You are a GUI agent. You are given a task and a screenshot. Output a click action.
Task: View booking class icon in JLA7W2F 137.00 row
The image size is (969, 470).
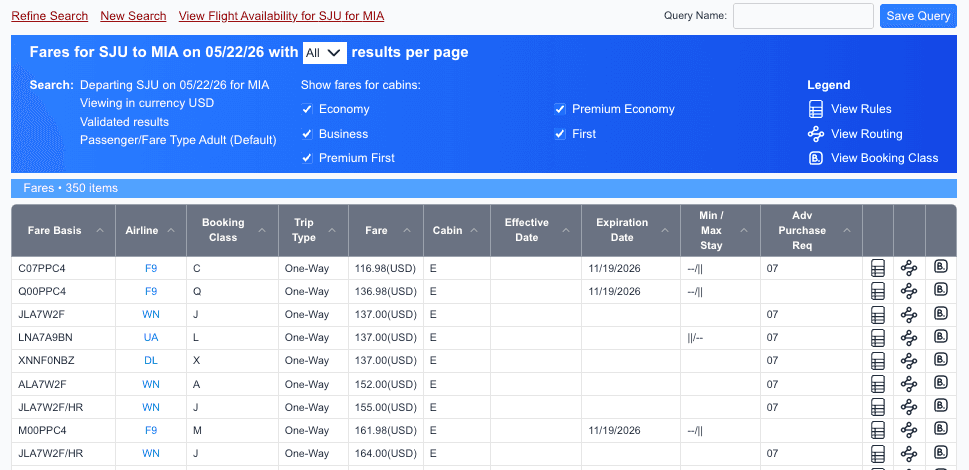(x=941, y=313)
